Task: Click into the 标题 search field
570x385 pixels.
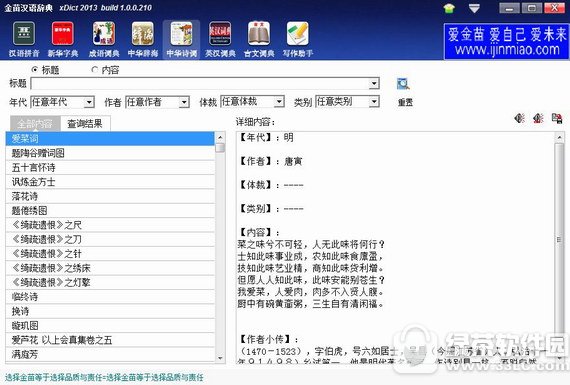Action: click(x=200, y=84)
